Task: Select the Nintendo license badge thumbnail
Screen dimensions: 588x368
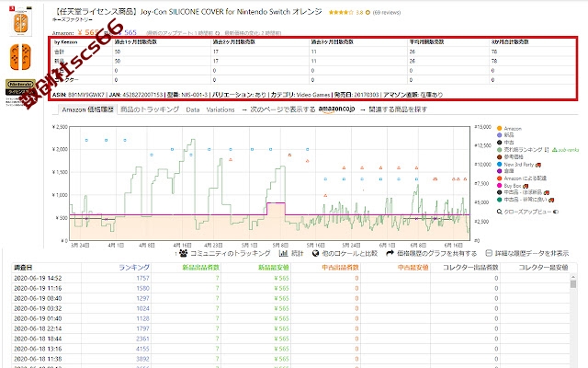Action: tap(20, 87)
